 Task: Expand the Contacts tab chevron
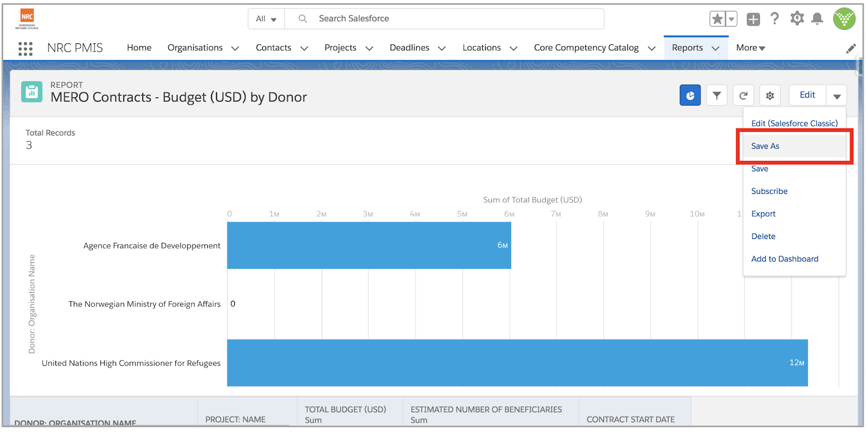point(304,48)
